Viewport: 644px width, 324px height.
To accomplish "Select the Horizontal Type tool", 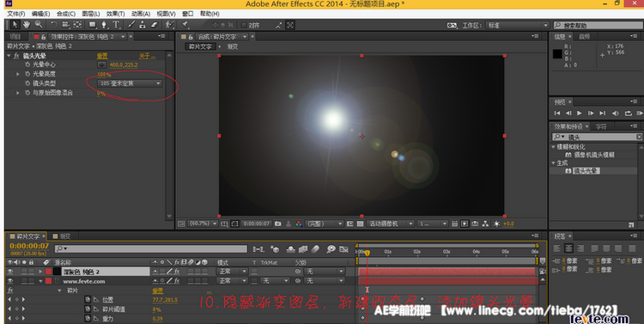I will coord(116,25).
